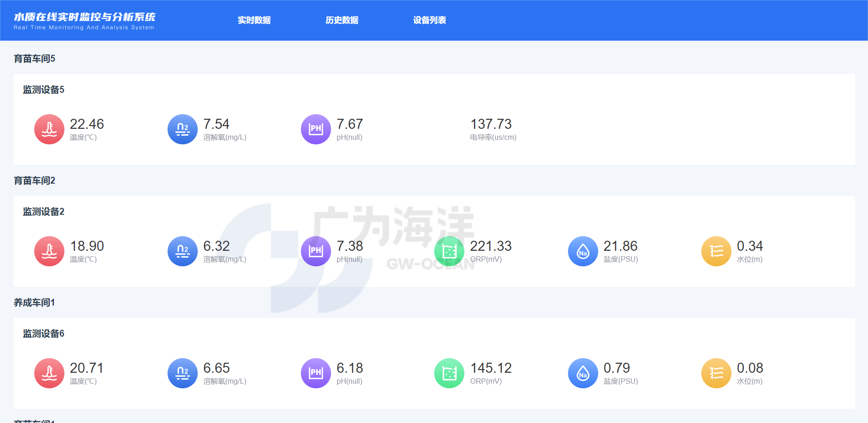Viewport: 868px width, 423px height.
Task: Click the conductivity 137.73 reading value
Action: [x=491, y=124]
